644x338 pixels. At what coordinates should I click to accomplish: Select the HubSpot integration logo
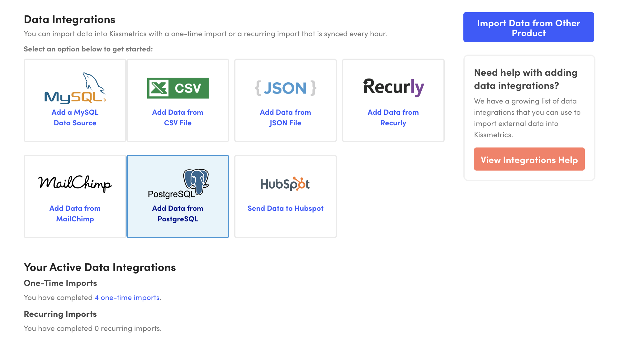285,184
